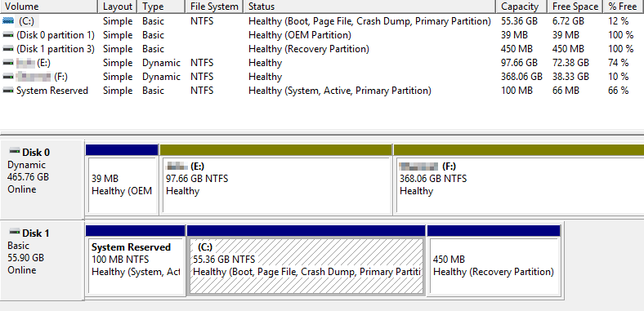The width and height of the screenshot is (644, 311).
Task: Click Healthy (Recovery Partition) status in list
Action: pos(308,49)
